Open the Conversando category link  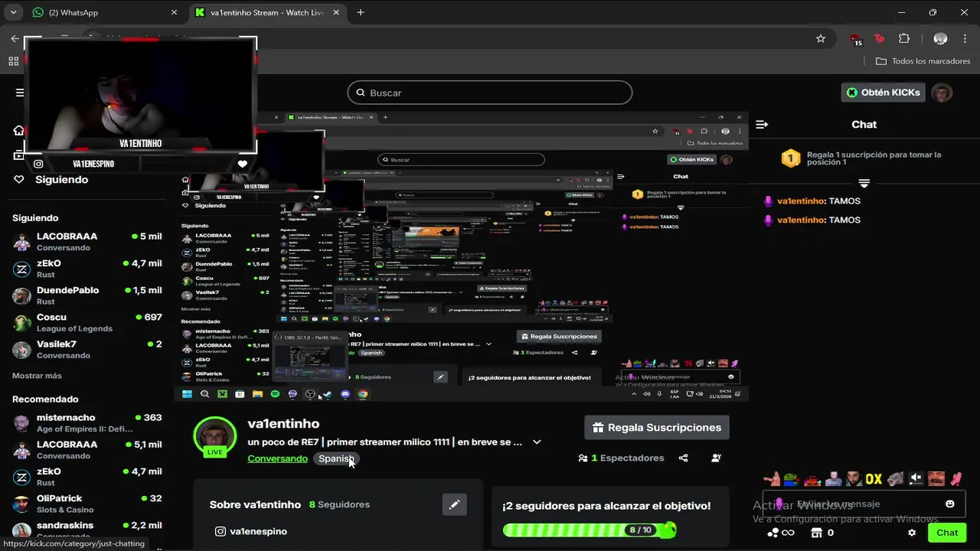coord(277,458)
